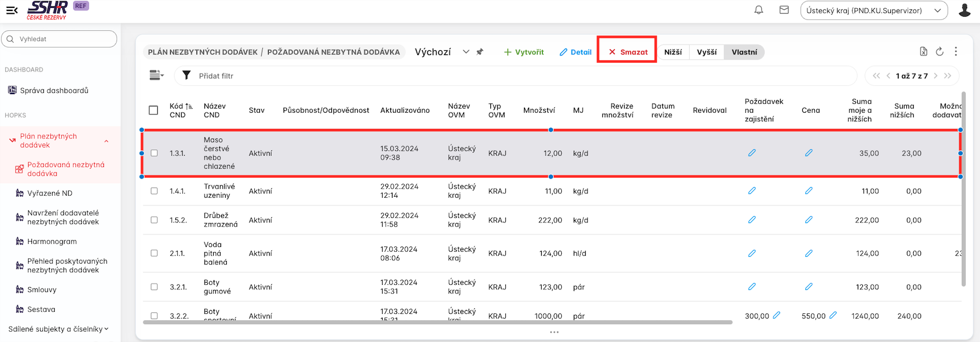The image size is (980, 342).
Task: Open the notifications bell icon
Action: point(759,10)
